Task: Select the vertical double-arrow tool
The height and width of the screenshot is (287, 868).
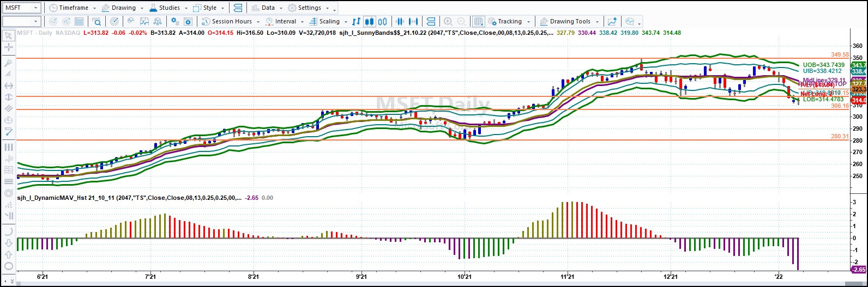Action: point(9,97)
